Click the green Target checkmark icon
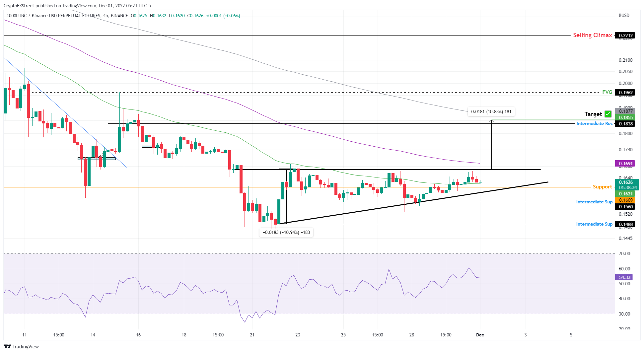Viewport: 644px width, 353px height. [608, 114]
